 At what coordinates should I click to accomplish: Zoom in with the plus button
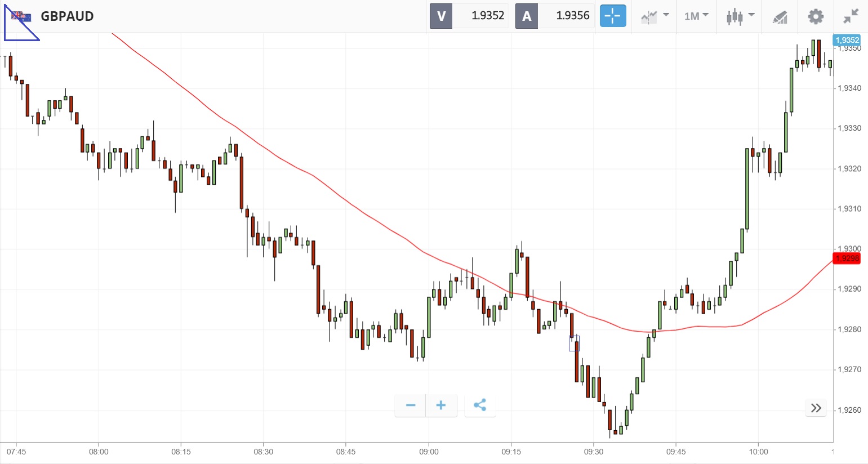[441, 405]
